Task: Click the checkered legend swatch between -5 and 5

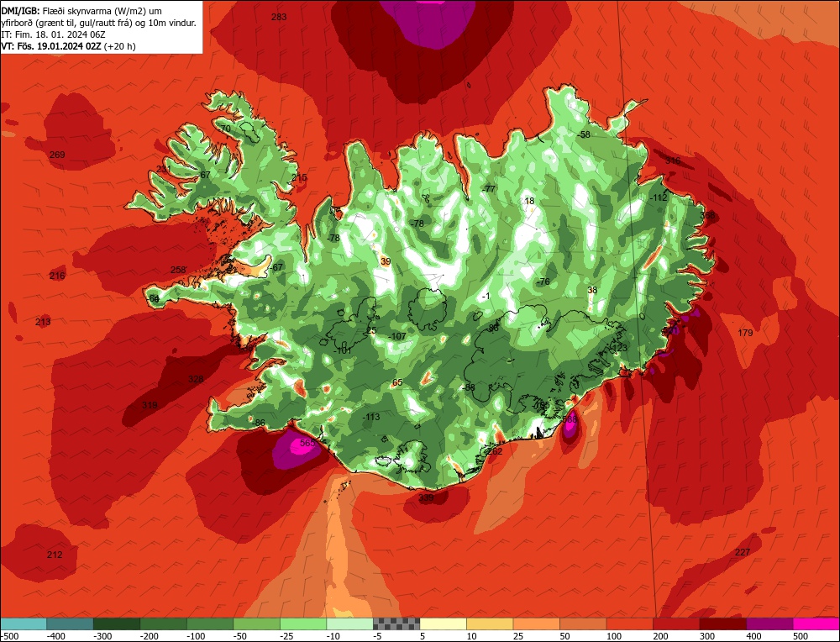Action: tap(396, 624)
